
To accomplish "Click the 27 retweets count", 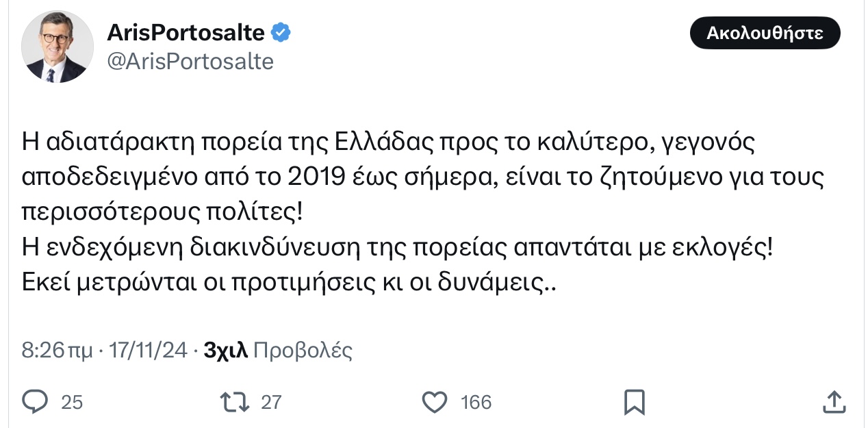I will click(271, 402).
